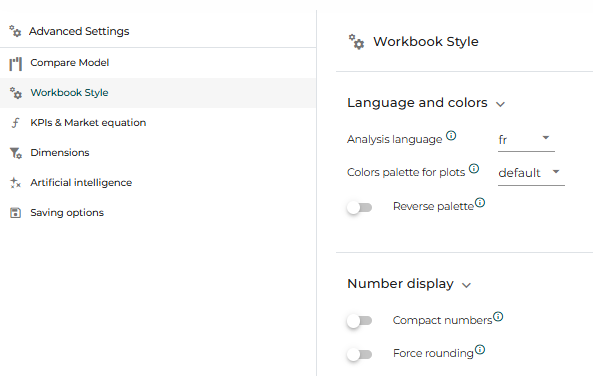Image resolution: width=593 pixels, height=376 pixels.
Task: Open the Analysis language dropdown
Action: tap(526, 140)
